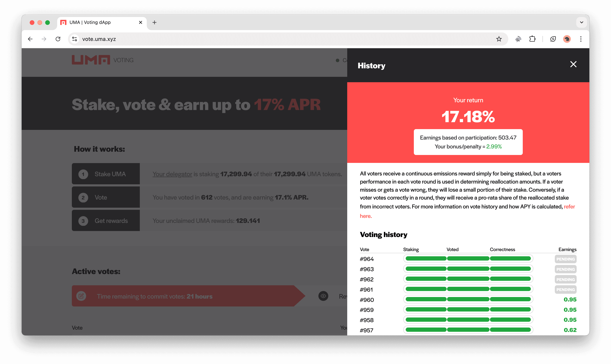Click the 2.99% bonus/penalty value
611x364 pixels.
click(x=494, y=146)
